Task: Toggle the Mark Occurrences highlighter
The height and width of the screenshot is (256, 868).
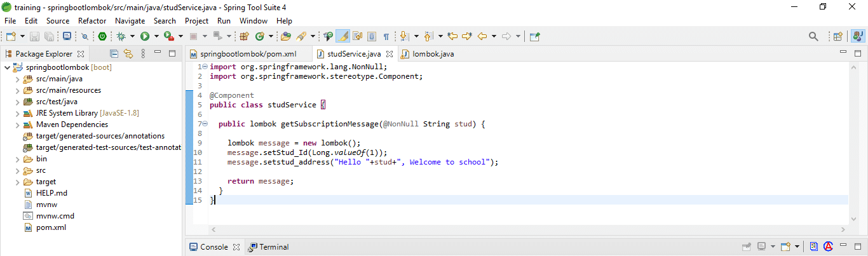Action: pyautogui.click(x=343, y=36)
